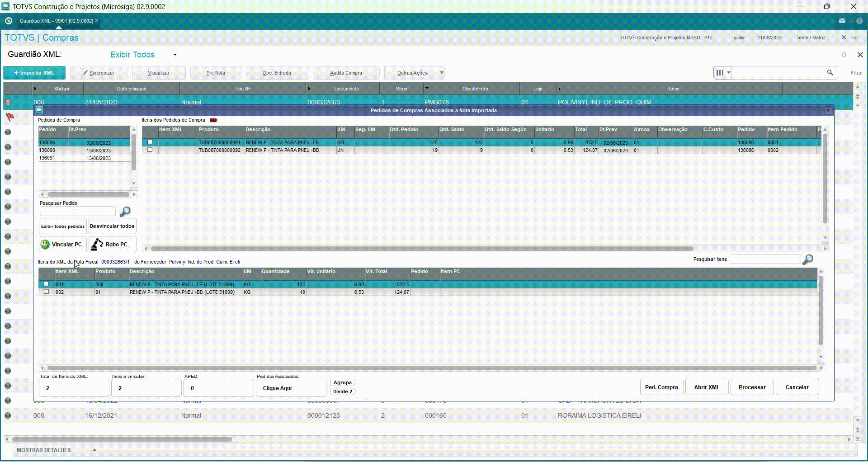Screen dimensions: 868x462
Task: Click the Ped. Compra button
Action: [661, 387]
